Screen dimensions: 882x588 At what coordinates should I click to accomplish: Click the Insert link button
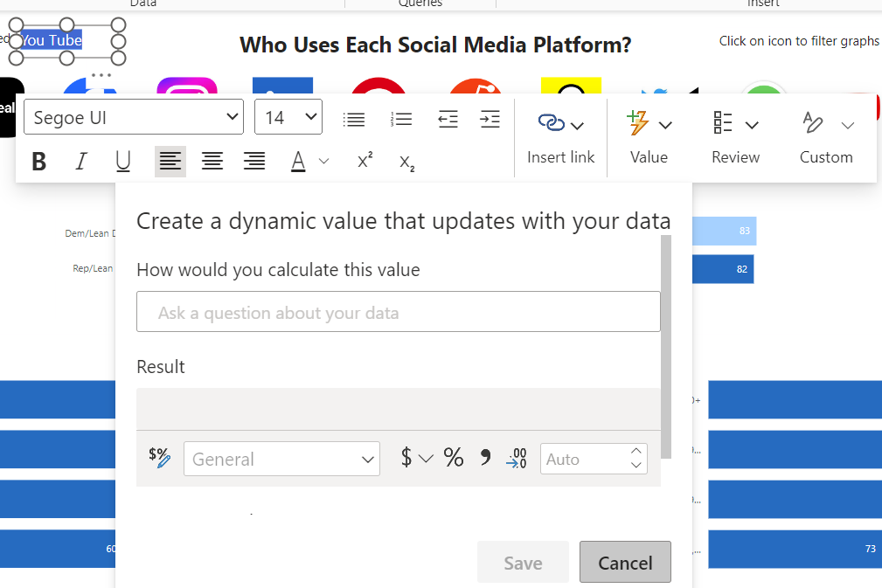(x=560, y=137)
